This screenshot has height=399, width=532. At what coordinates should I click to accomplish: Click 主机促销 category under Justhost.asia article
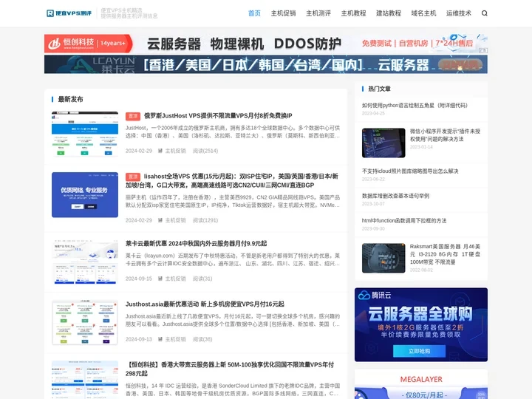(175, 339)
